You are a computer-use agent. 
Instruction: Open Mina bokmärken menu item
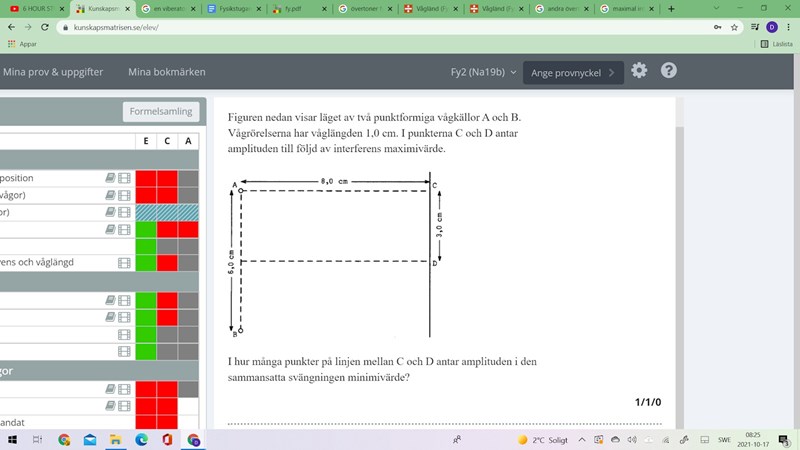[x=166, y=72]
